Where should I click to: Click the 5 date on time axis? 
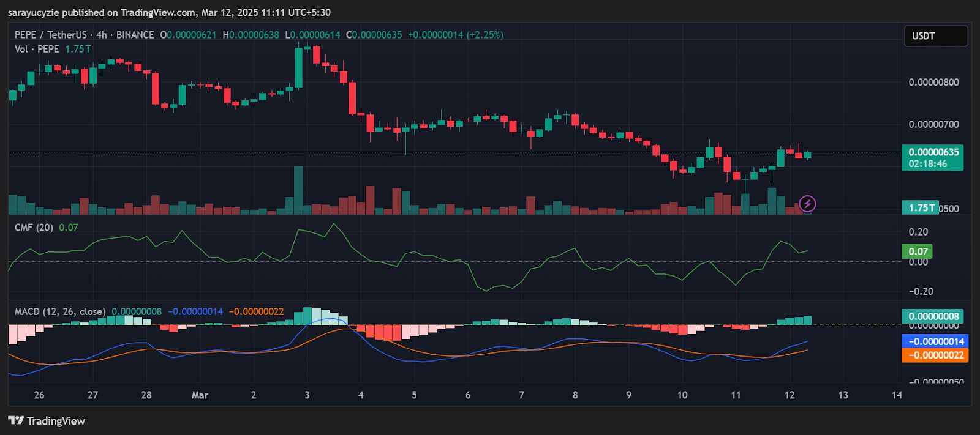pyautogui.click(x=414, y=395)
